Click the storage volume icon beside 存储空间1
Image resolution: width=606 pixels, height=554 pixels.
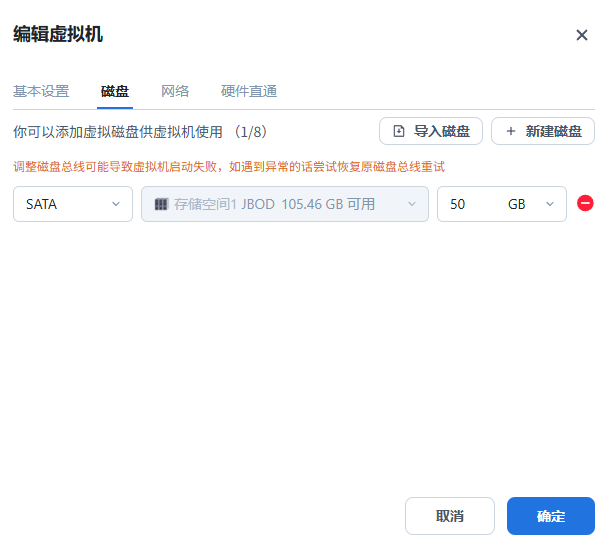(161, 204)
